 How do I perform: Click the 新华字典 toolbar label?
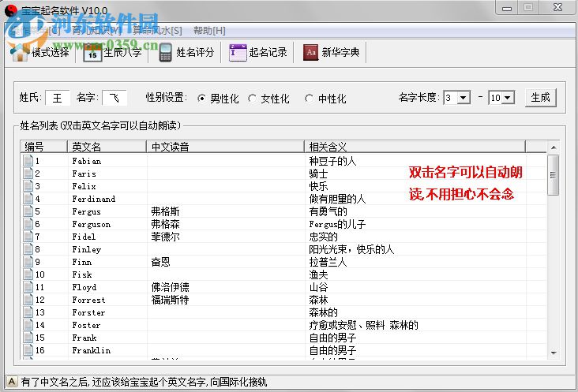pyautogui.click(x=340, y=52)
